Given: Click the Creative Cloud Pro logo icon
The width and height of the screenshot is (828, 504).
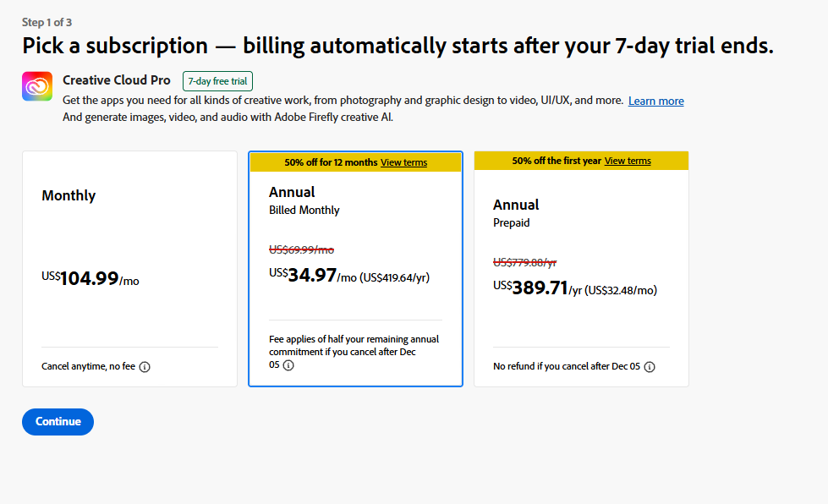Looking at the screenshot, I should [x=37, y=86].
